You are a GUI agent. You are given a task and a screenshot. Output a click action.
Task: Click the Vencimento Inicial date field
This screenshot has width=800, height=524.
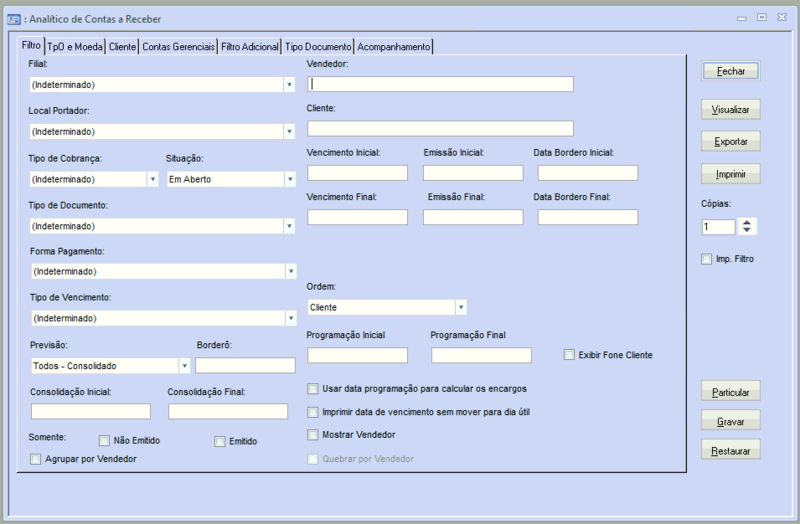point(357,173)
